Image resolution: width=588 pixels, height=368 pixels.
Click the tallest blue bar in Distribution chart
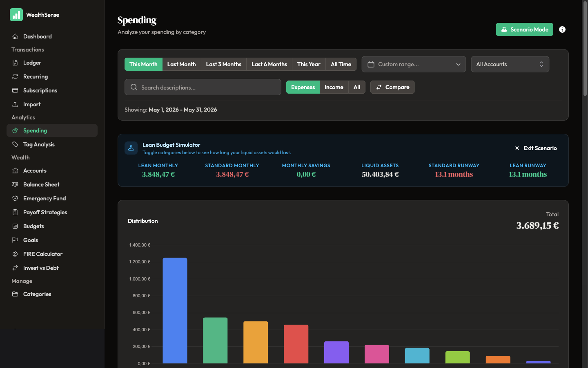(175, 310)
